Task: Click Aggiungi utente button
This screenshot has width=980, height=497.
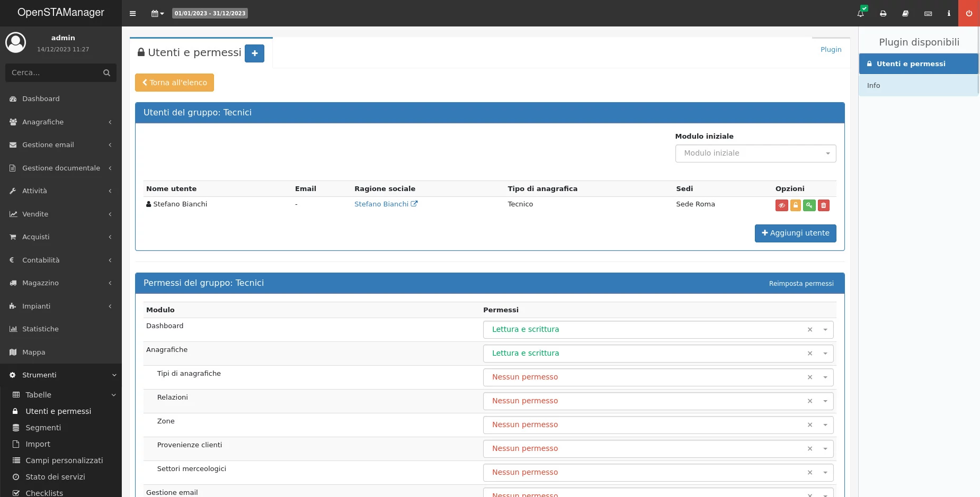Action: point(795,233)
